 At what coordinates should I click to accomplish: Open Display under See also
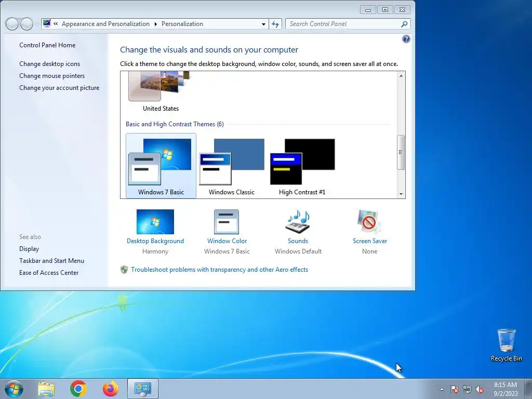pos(29,249)
